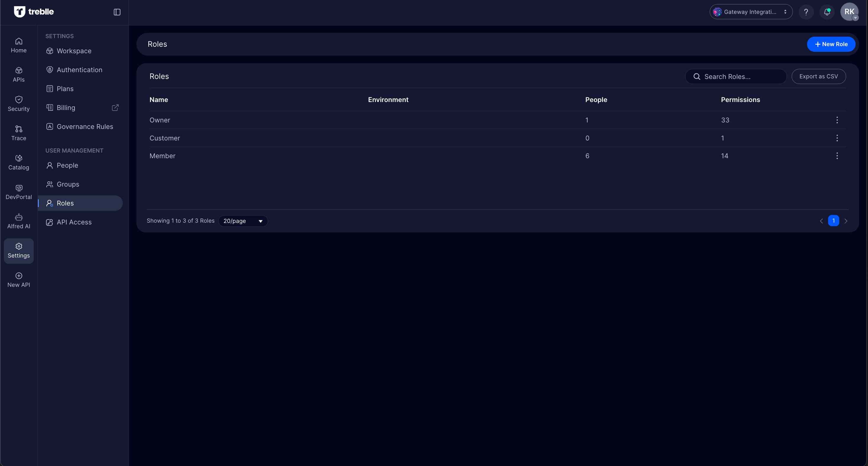868x466 pixels.
Task: Open the 20/page size dropdown
Action: coord(243,221)
